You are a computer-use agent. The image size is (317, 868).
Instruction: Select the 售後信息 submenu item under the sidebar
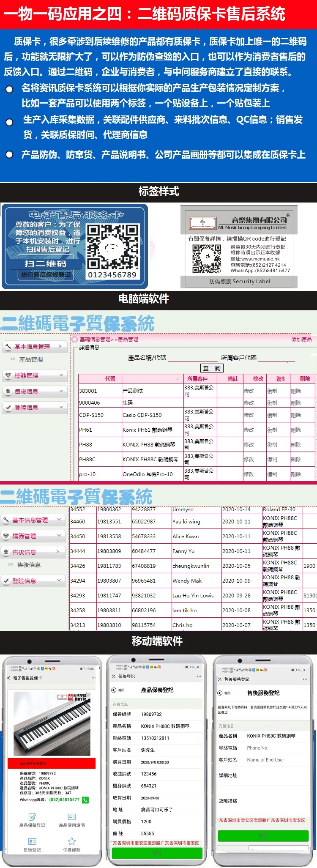pos(29,565)
